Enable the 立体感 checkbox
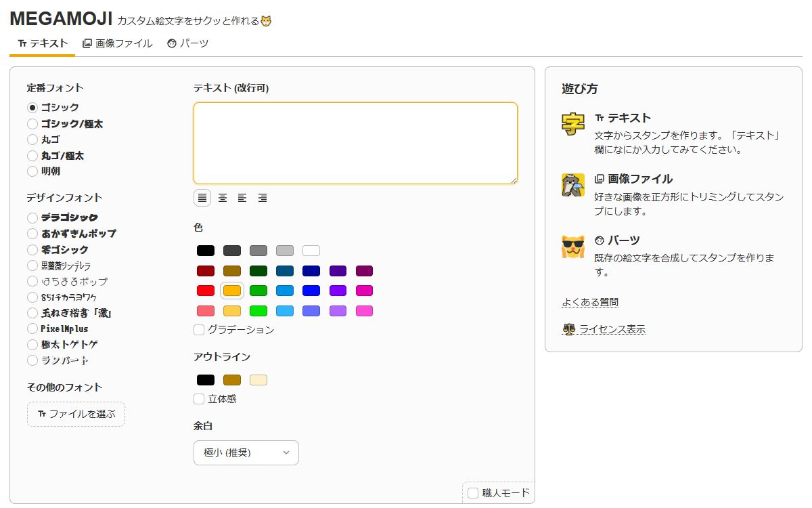 199,399
